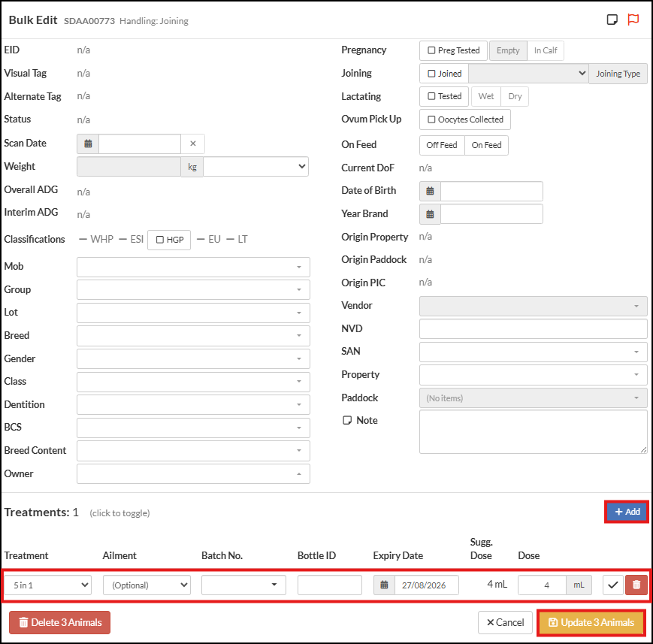Open the Breed Content dropdown

(193, 451)
